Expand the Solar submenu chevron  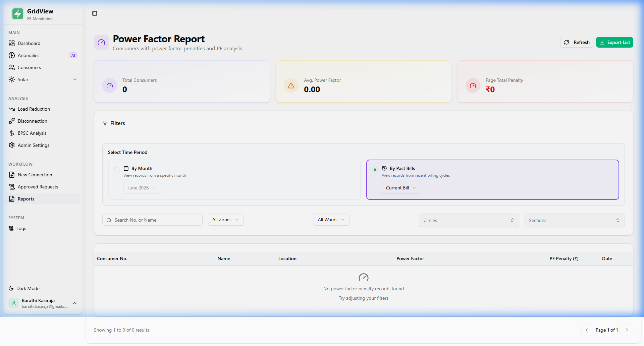[75, 79]
